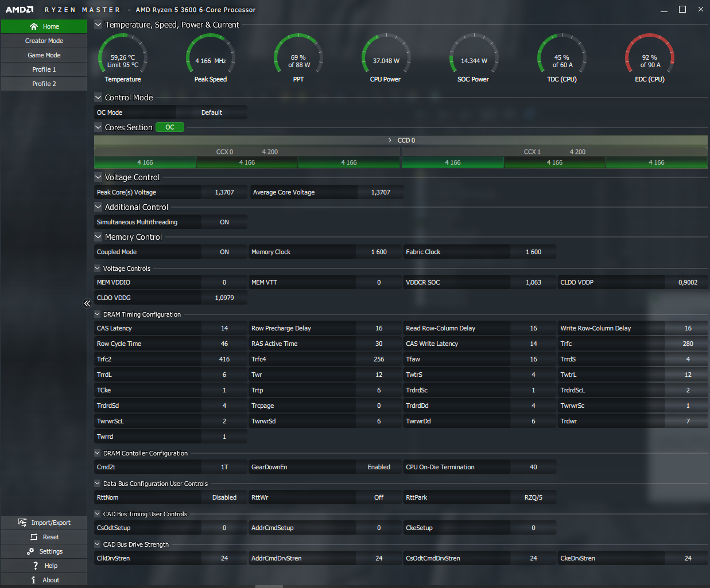Viewport: 710px width, 588px height.
Task: Collapse the Voltage Control section
Action: [98, 177]
